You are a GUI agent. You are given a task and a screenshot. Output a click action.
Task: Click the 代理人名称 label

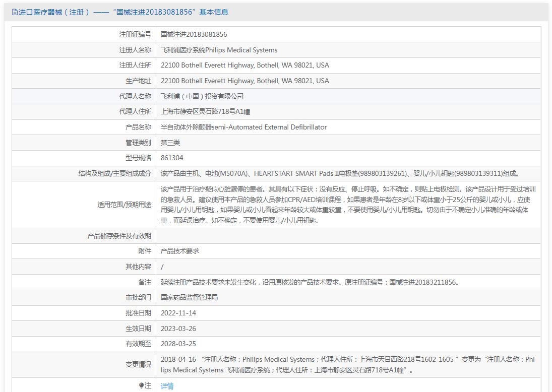135,96
